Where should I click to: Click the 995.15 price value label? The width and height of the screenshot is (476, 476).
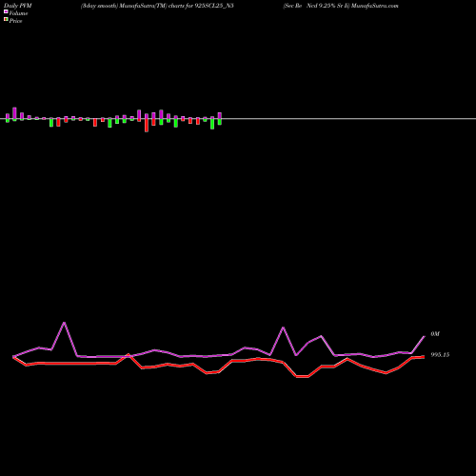(440, 355)
